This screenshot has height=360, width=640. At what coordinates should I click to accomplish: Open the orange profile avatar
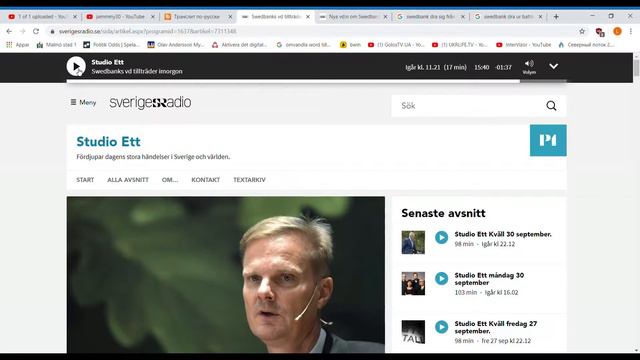(617, 31)
